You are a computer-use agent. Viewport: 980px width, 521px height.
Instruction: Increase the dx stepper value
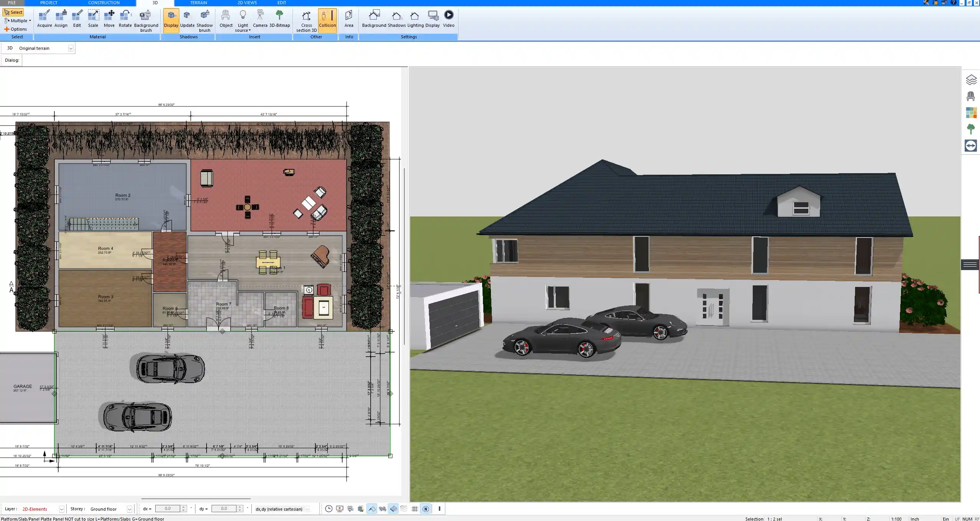(x=184, y=507)
